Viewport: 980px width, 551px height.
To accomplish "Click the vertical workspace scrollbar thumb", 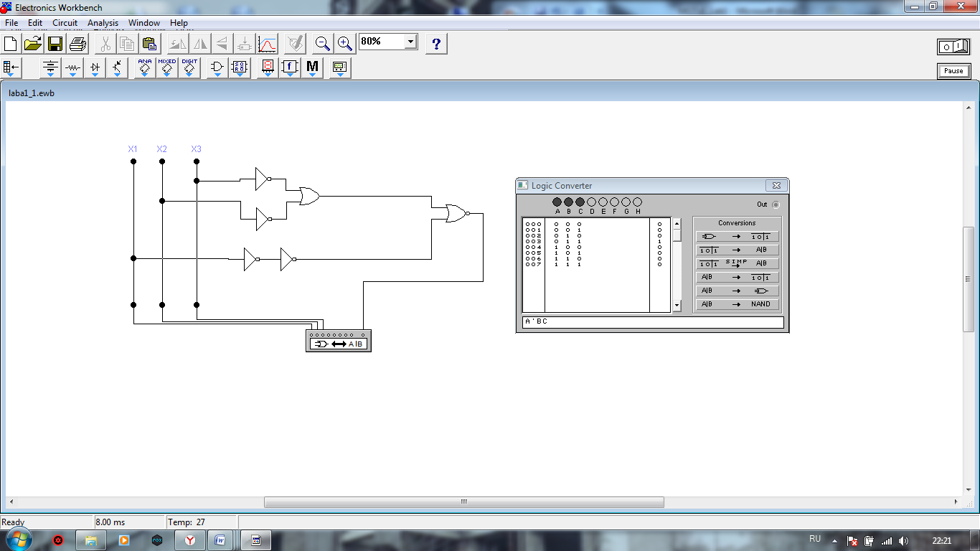I will coord(969,279).
